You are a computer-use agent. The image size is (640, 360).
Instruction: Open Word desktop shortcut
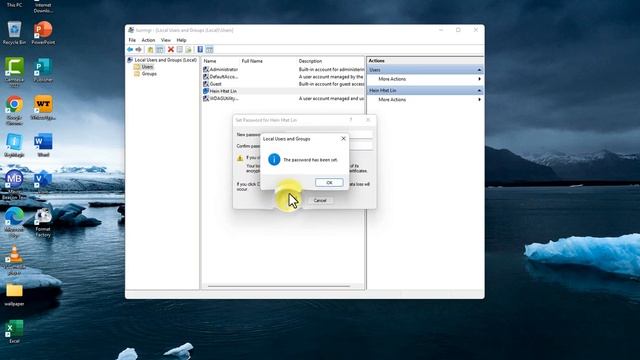[43, 145]
